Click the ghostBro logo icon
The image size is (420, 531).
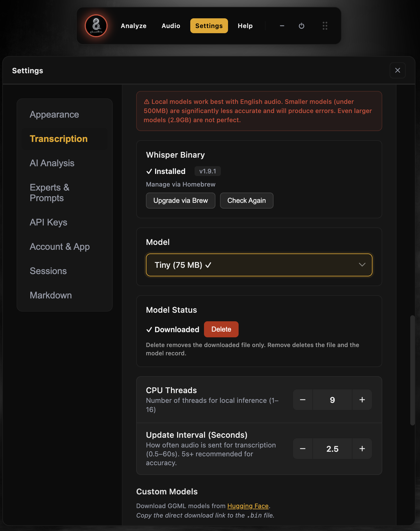(96, 26)
